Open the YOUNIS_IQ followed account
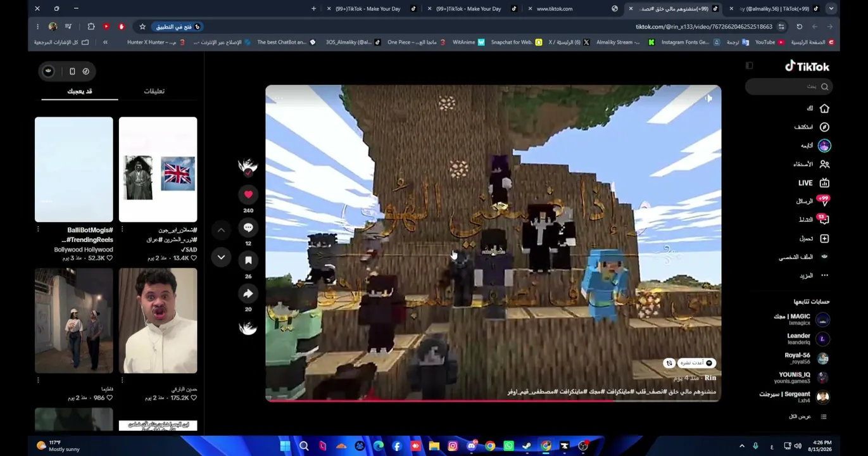Screen dimensions: 868x456 point(803,377)
